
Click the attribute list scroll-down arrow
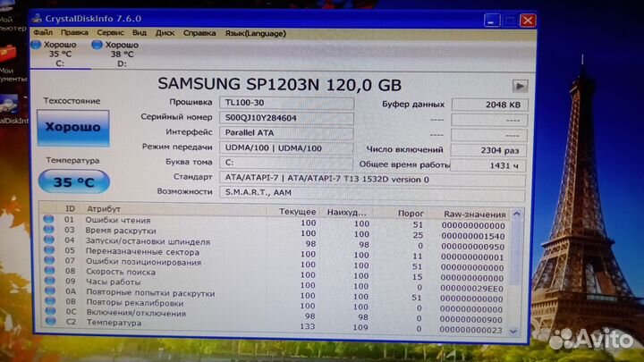coord(513,331)
